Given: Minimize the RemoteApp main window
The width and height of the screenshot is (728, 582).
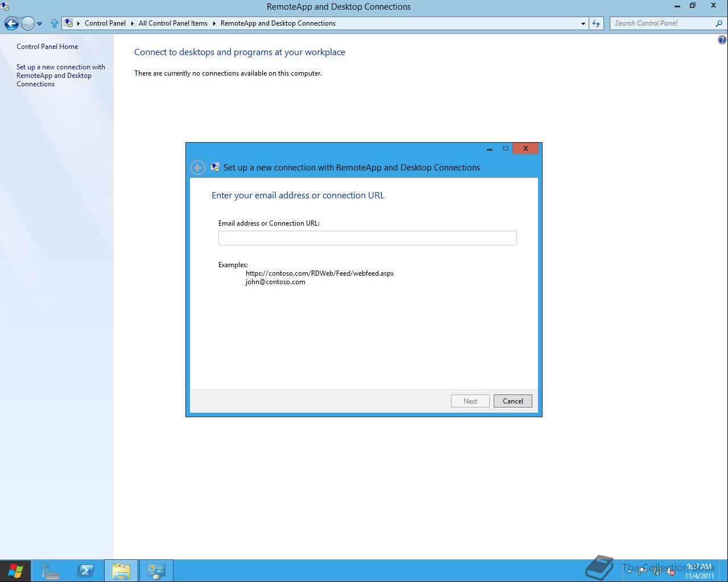Looking at the screenshot, I should click(x=677, y=6).
